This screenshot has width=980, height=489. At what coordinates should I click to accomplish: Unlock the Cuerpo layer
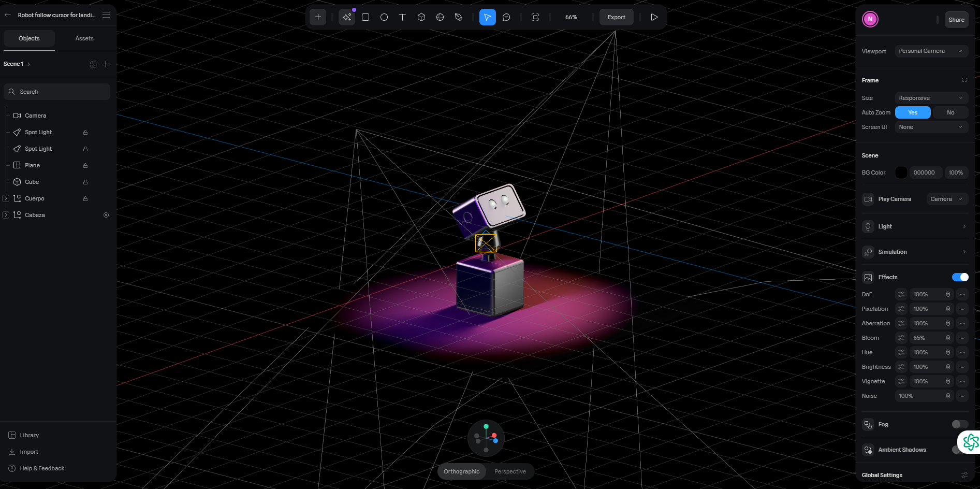pos(85,199)
